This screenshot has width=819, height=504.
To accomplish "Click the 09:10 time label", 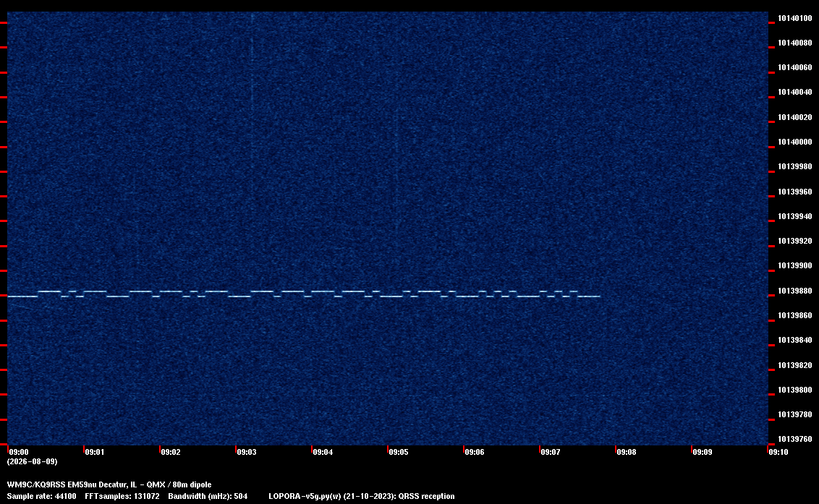I will pyautogui.click(x=778, y=452).
